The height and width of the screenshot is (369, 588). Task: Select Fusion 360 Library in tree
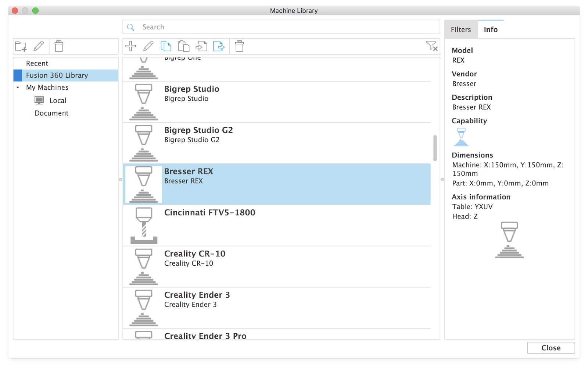[x=66, y=75]
